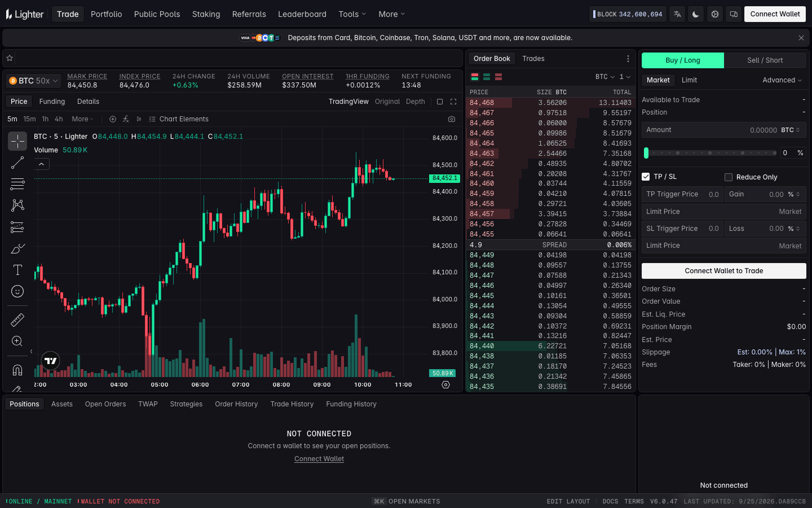The height and width of the screenshot is (508, 812).
Task: Take a chart snapshot with the camera icon
Action: click(x=452, y=119)
